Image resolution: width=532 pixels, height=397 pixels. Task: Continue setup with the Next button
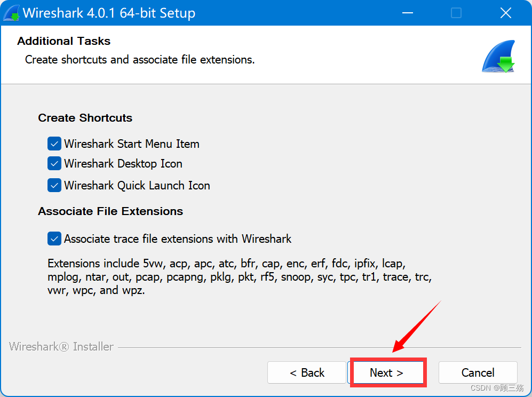point(387,372)
